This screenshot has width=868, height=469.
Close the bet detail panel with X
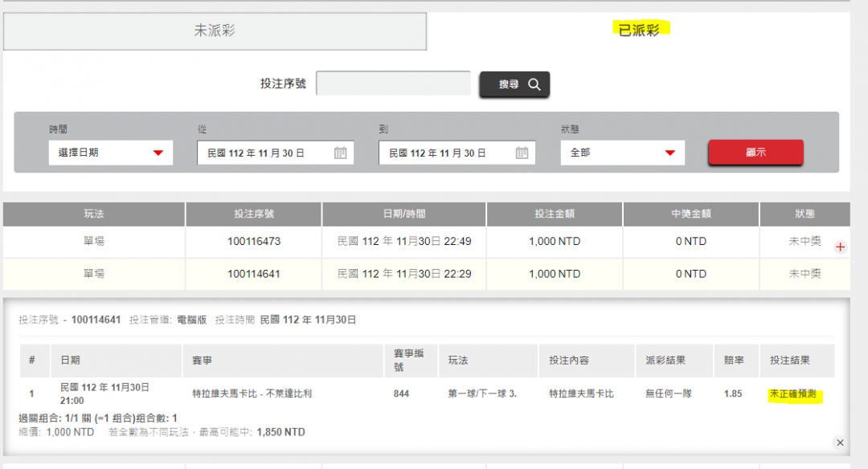[840, 442]
